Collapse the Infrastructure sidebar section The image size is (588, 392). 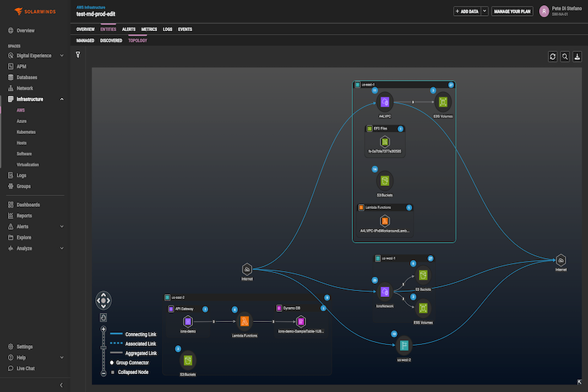click(61, 99)
